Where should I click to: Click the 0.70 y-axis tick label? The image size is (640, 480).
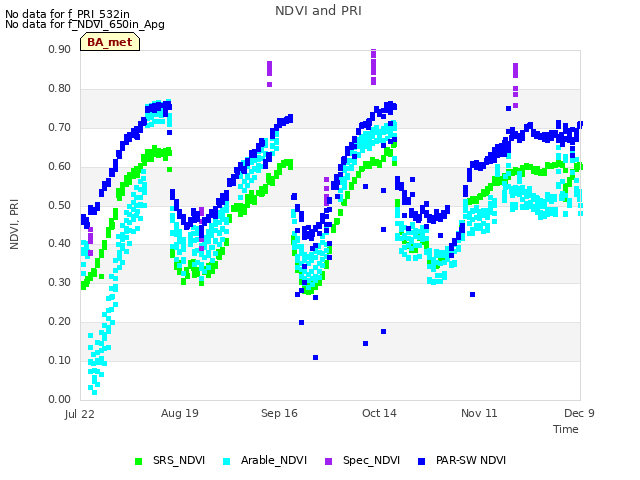coord(60,127)
